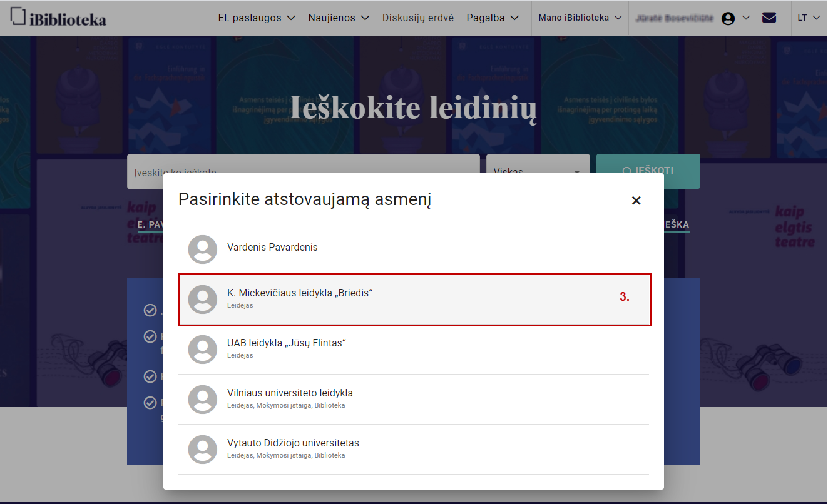This screenshot has height=504, width=828.
Task: Click avatar icon of leidykla „Briedis“
Action: click(x=203, y=300)
